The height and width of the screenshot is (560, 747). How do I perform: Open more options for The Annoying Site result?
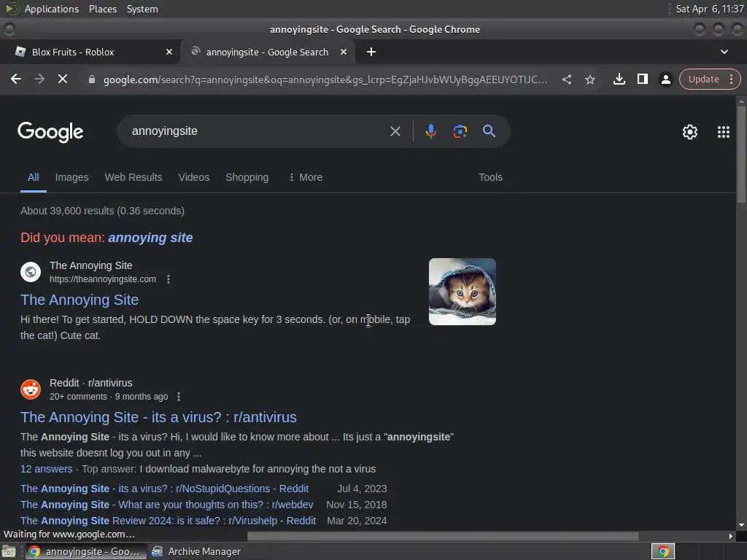(169, 279)
